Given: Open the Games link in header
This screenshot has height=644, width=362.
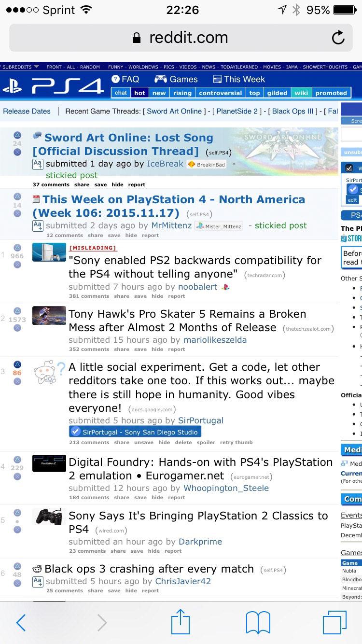Looking at the screenshot, I should point(176,79).
